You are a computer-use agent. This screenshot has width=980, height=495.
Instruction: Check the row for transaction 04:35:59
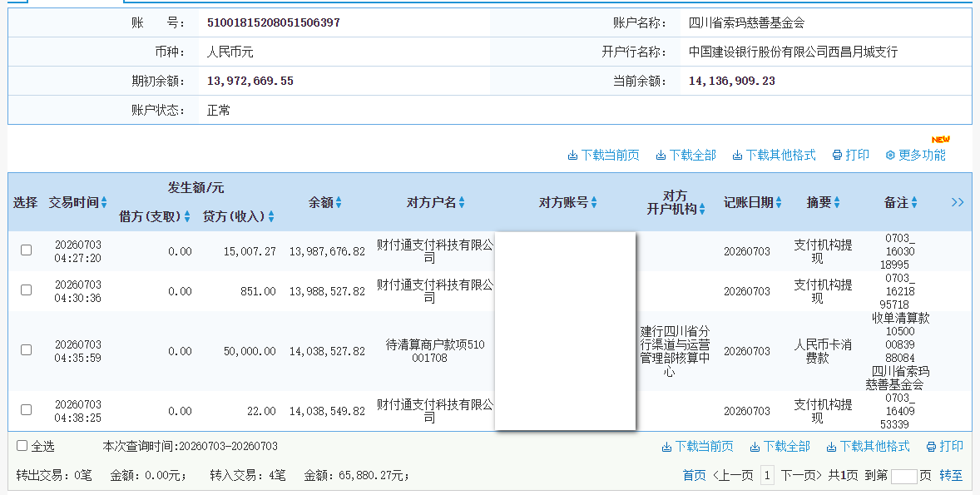pos(27,350)
